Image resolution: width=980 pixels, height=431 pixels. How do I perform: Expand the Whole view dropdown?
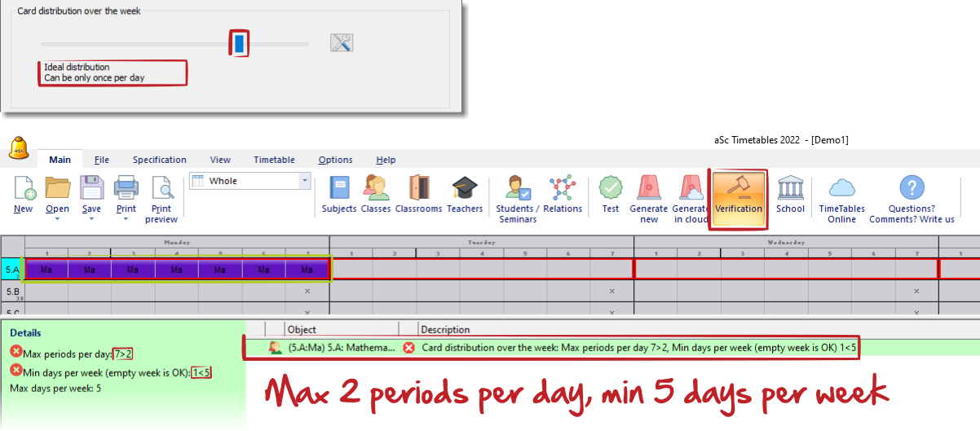[x=305, y=181]
